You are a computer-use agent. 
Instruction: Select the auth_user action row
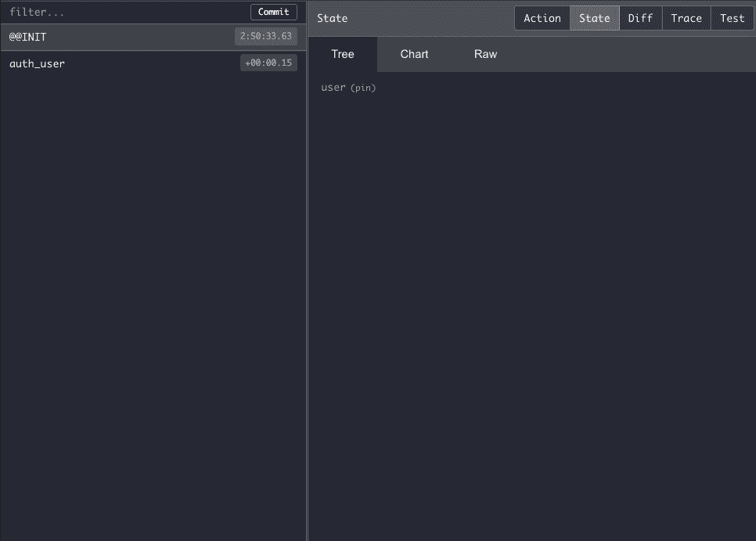click(x=153, y=63)
